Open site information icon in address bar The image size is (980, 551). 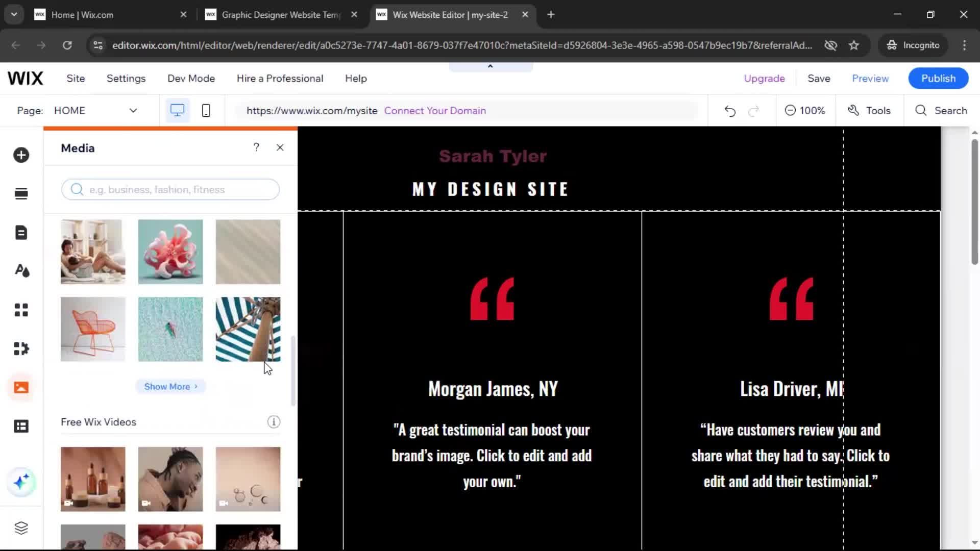tap(97, 45)
